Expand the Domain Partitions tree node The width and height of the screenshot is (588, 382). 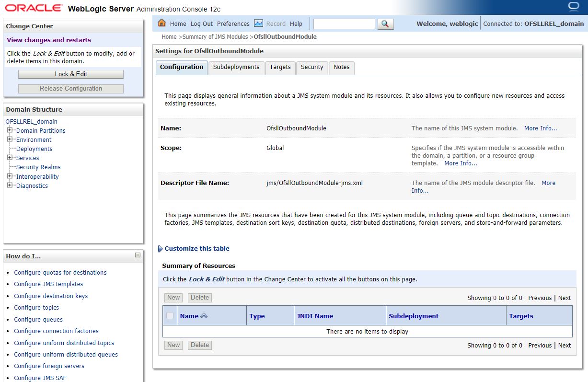10,130
